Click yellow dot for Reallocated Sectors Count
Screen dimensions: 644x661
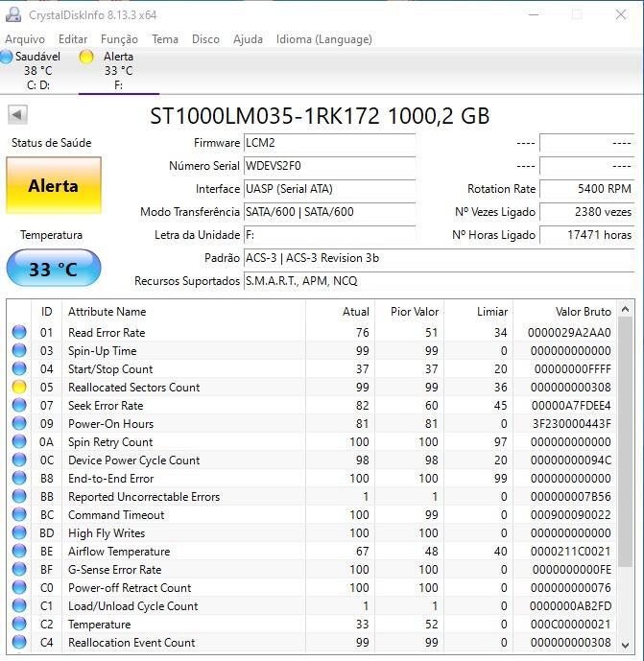pyautogui.click(x=19, y=387)
